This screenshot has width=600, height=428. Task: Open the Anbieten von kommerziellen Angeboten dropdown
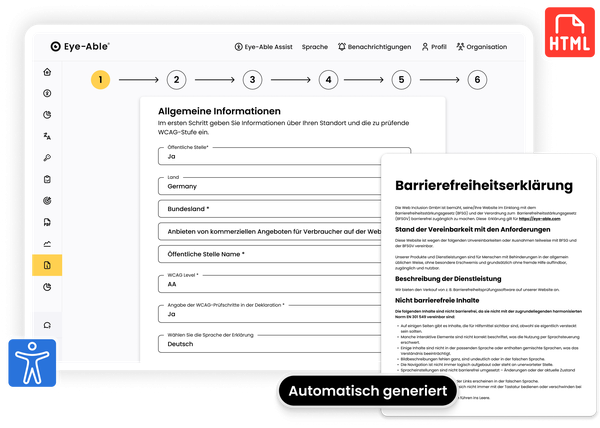click(x=269, y=231)
